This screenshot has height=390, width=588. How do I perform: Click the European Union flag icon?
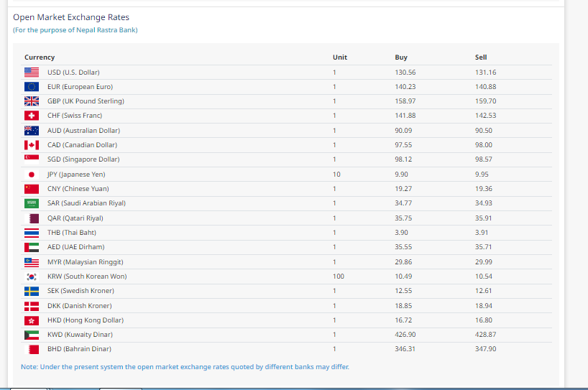(32, 87)
